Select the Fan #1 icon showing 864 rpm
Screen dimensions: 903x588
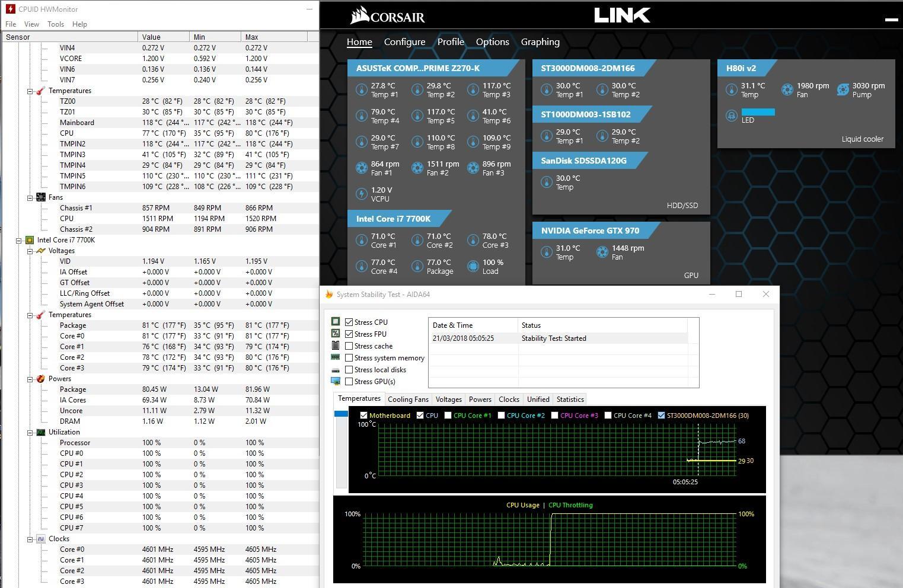[x=361, y=168]
